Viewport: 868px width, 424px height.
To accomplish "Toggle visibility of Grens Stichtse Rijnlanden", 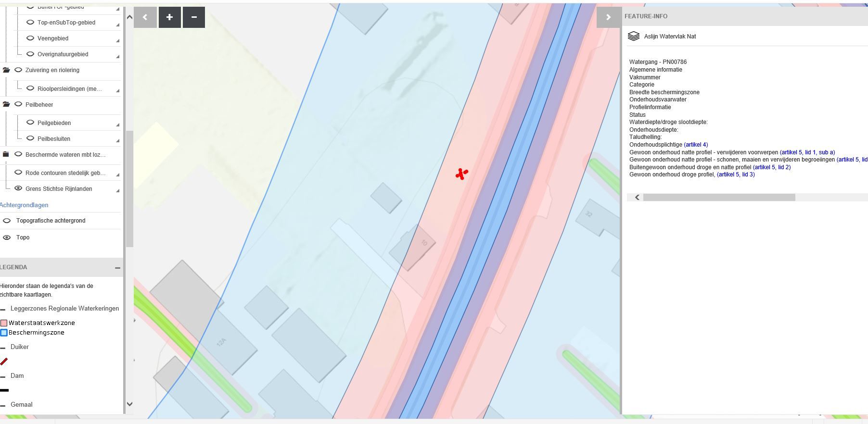I will click(18, 188).
